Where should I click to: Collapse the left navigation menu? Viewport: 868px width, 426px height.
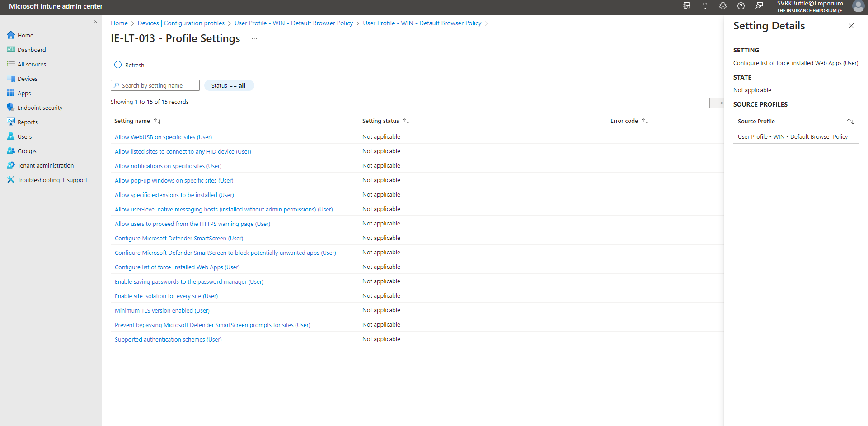tap(95, 21)
